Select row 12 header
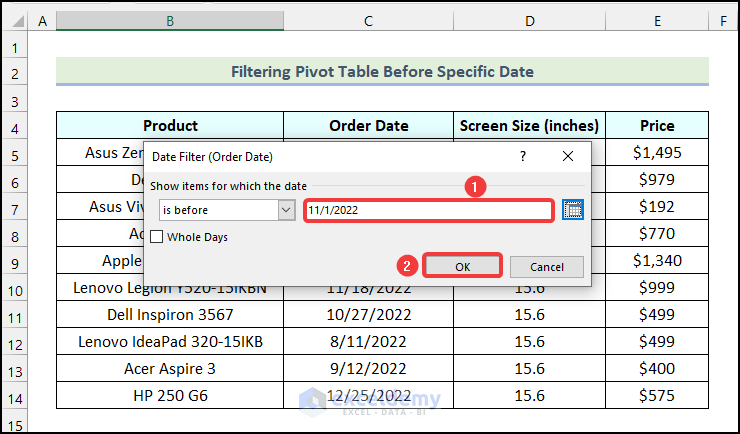The height and width of the screenshot is (434, 740). [14, 341]
